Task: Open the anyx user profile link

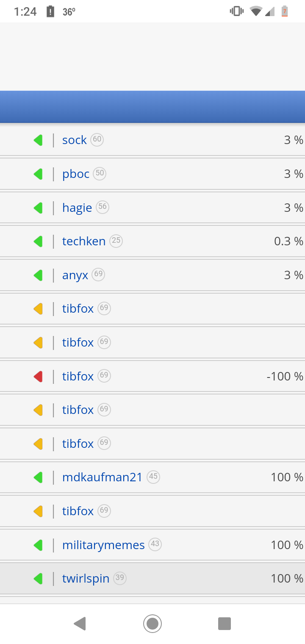Action: click(75, 275)
